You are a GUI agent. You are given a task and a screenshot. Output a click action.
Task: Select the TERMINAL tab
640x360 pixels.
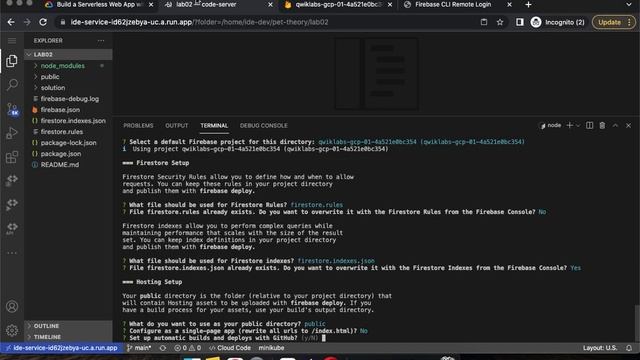pyautogui.click(x=214, y=125)
